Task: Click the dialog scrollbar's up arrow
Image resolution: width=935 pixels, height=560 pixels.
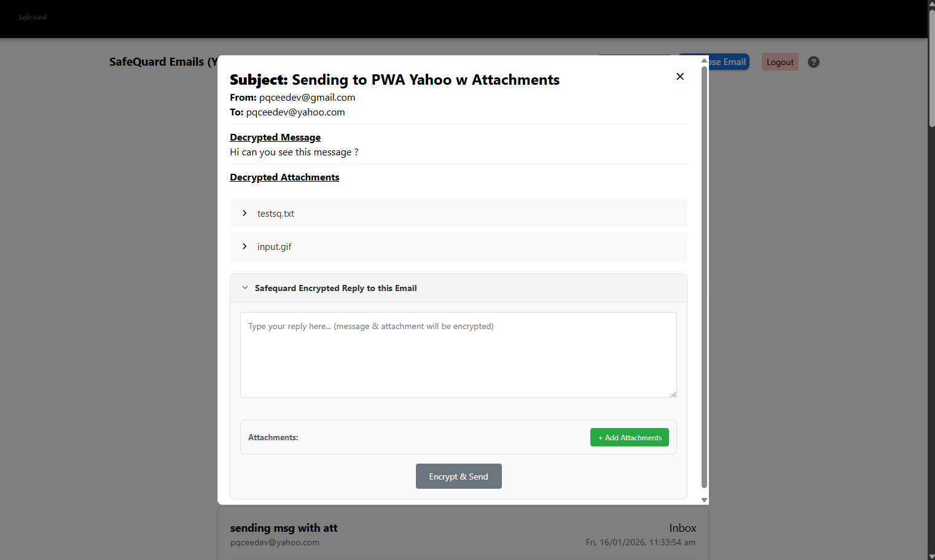Action: point(704,60)
